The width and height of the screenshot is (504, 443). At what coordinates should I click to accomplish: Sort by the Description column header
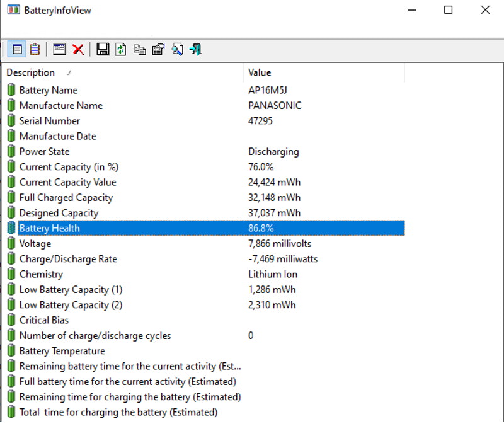tap(31, 72)
